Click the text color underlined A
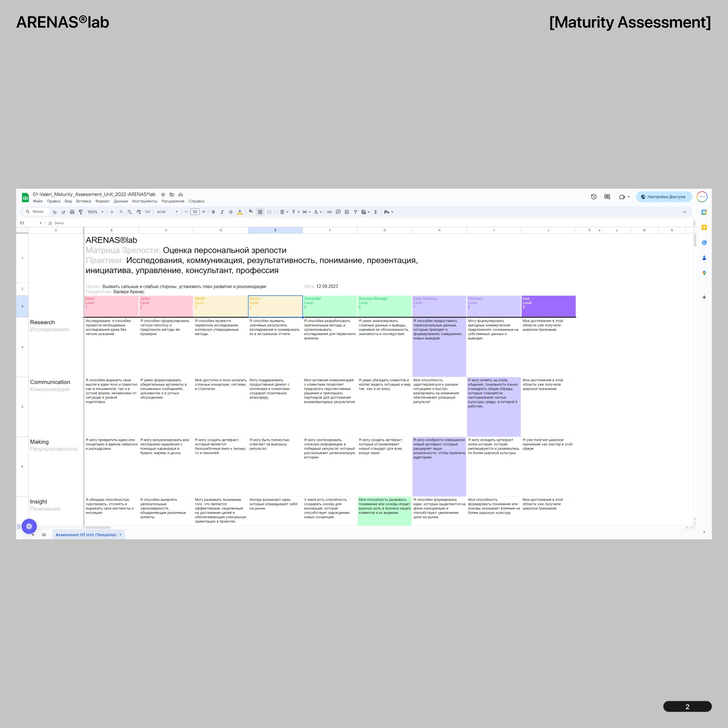This screenshot has height=728, width=728. pyautogui.click(x=240, y=212)
